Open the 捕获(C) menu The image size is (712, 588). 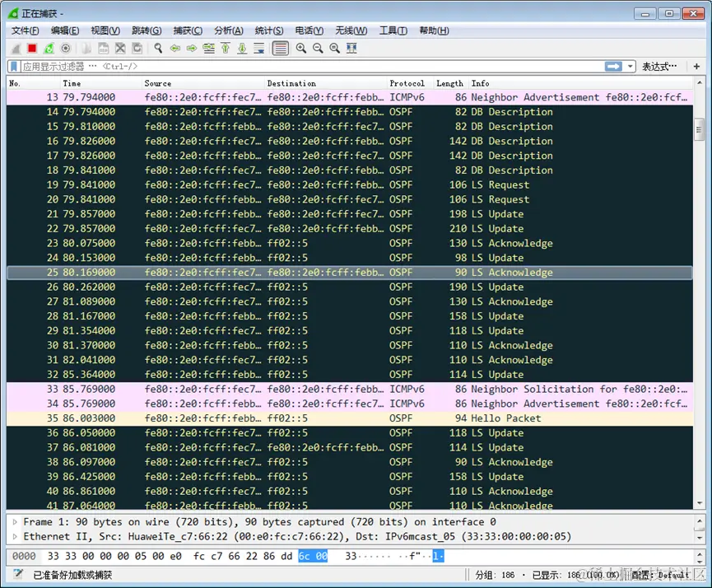pos(188,30)
